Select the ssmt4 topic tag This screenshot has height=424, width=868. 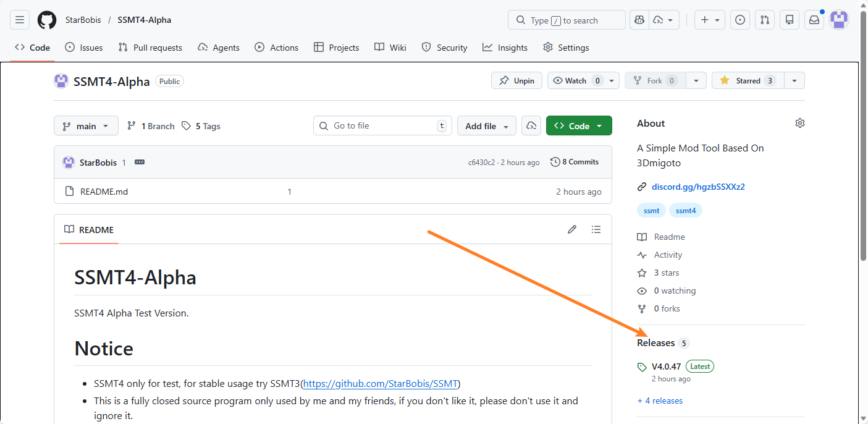(x=686, y=211)
